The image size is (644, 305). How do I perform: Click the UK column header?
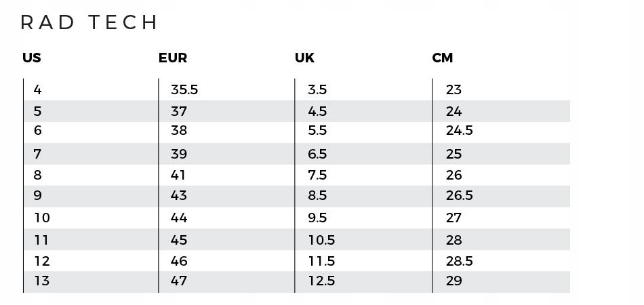[304, 58]
